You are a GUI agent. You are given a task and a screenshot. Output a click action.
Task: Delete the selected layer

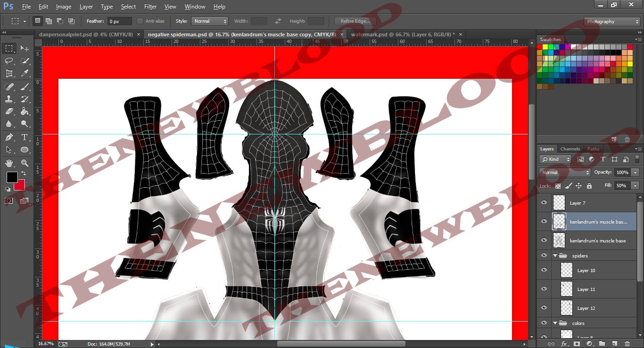point(627,344)
